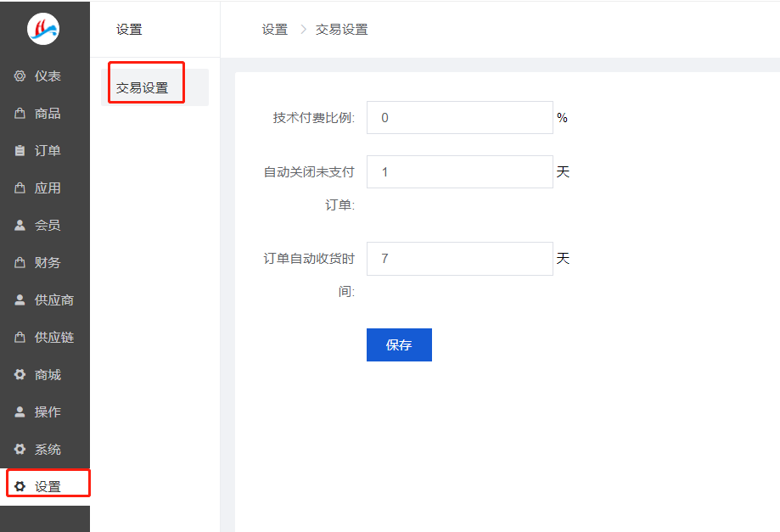Go to 会员 section
Screen dimensions: 780x532
(x=45, y=225)
